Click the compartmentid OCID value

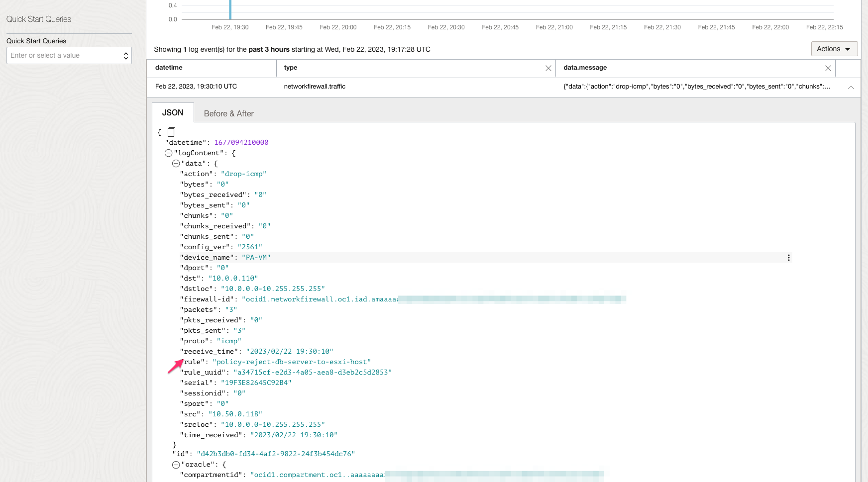click(x=427, y=475)
